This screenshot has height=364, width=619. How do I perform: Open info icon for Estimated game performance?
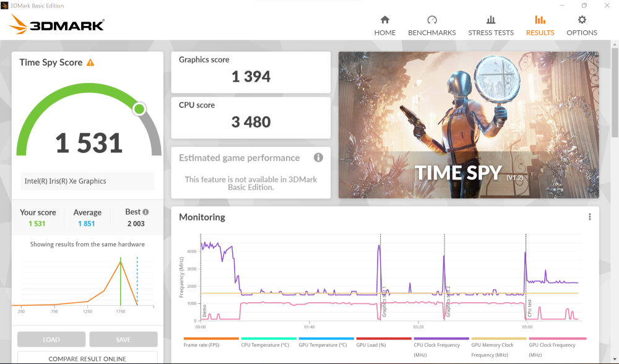pyautogui.click(x=318, y=157)
